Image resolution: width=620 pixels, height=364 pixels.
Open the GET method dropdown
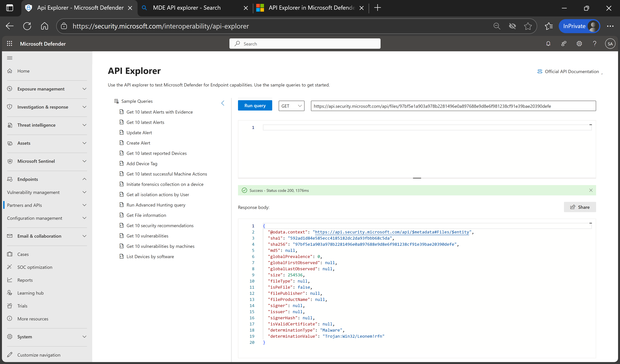click(x=291, y=106)
